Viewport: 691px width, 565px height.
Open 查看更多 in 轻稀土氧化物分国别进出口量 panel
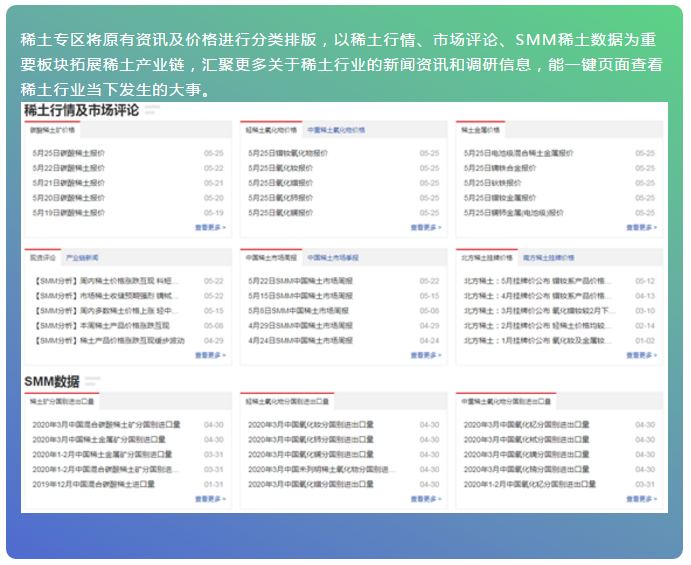click(426, 499)
